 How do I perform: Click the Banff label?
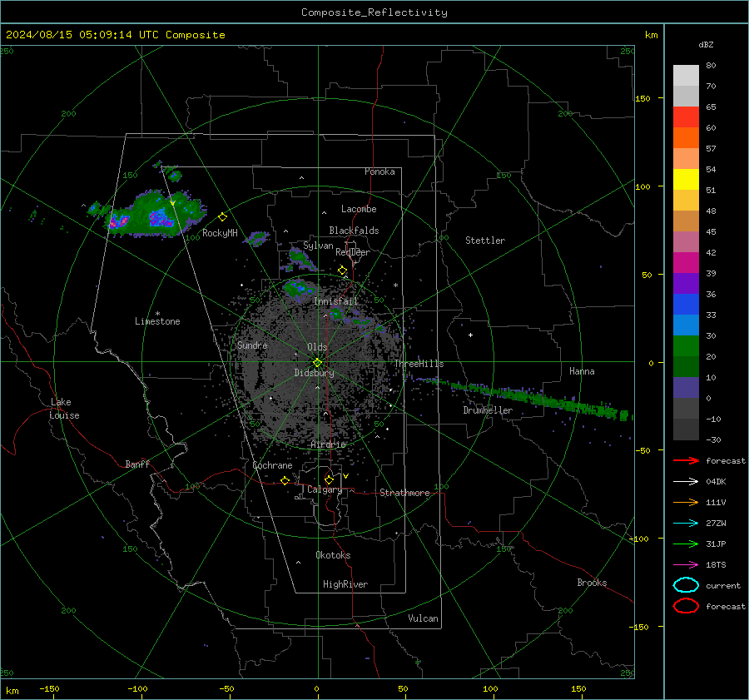137,464
